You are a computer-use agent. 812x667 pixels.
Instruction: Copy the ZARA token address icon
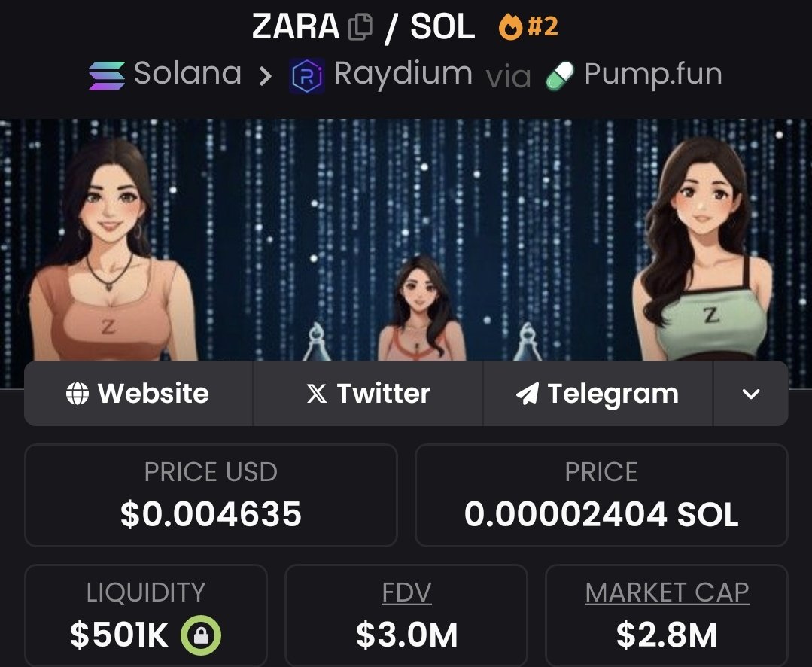click(360, 27)
